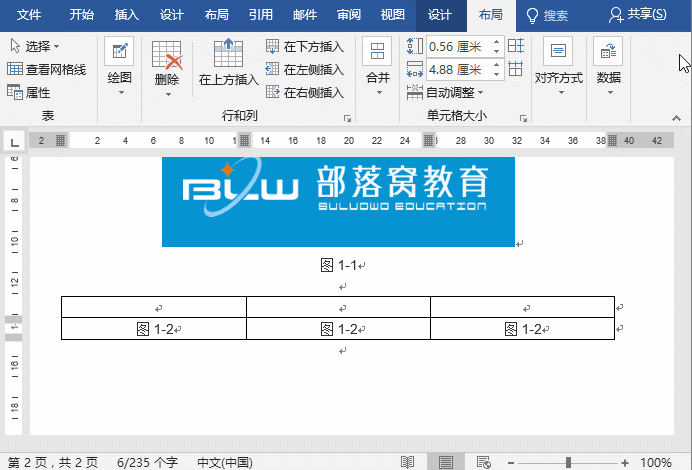Click the height field 0.56 厘米

click(x=458, y=46)
